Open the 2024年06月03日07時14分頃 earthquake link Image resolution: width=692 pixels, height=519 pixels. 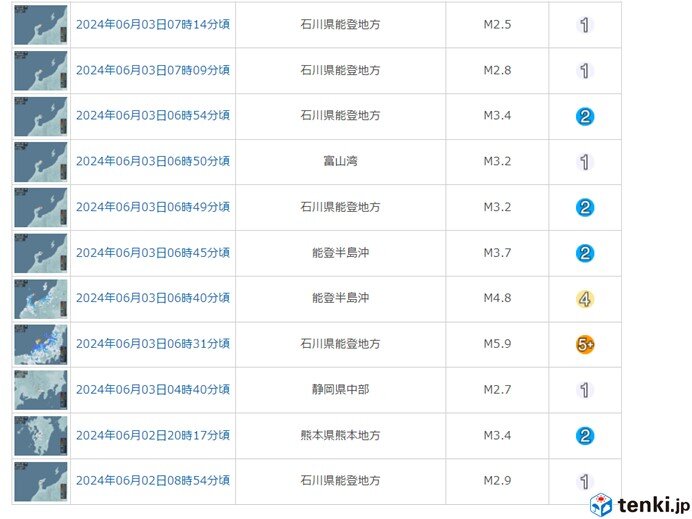(x=153, y=24)
